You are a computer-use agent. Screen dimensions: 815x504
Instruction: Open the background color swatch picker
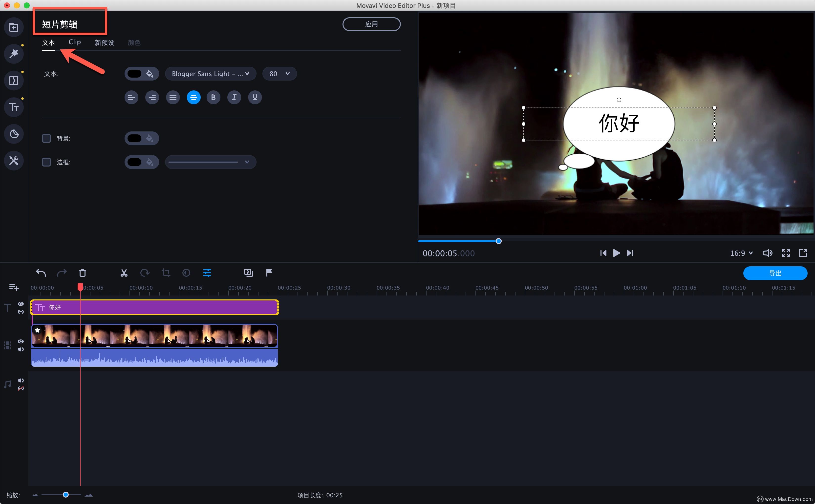pos(142,138)
